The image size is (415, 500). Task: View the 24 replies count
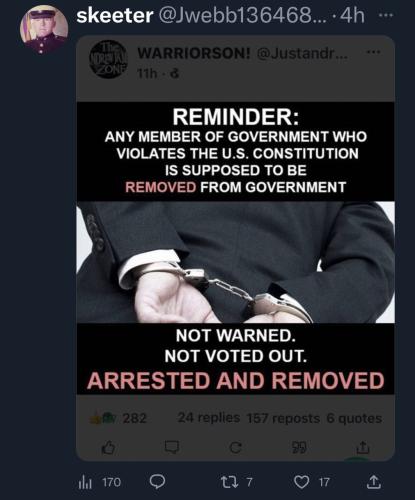pyautogui.click(x=209, y=418)
